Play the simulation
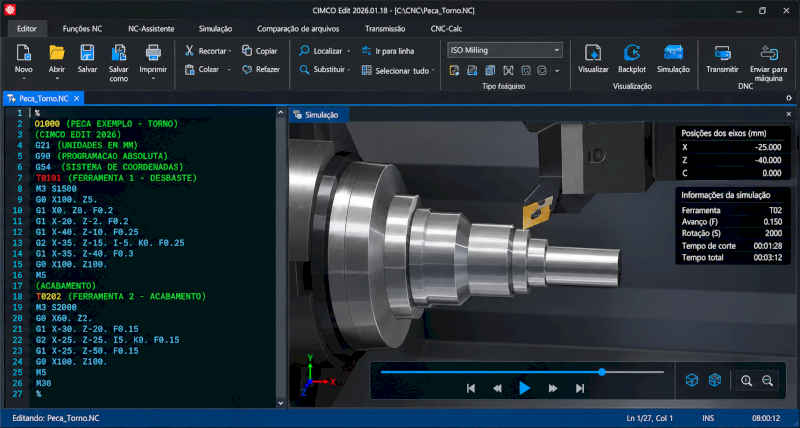 point(524,388)
